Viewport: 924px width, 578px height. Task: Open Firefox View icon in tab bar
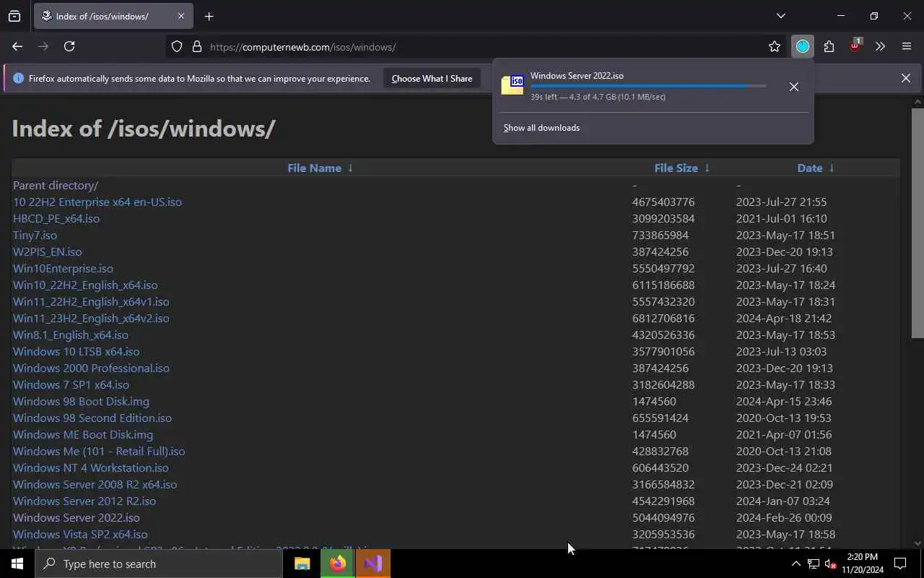click(x=14, y=16)
